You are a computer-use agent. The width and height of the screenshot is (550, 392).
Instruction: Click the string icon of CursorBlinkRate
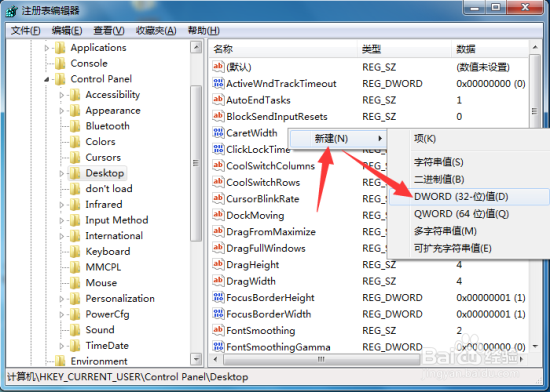point(218,198)
